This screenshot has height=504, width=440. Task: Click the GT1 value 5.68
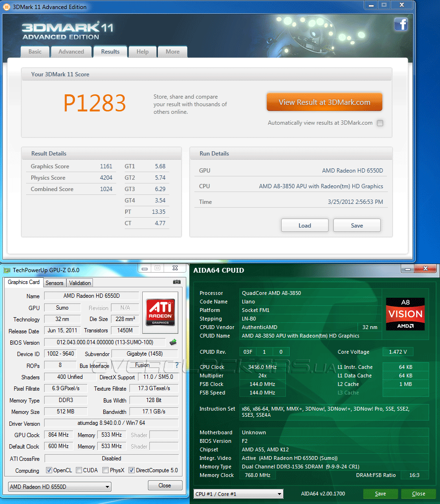[x=160, y=166]
